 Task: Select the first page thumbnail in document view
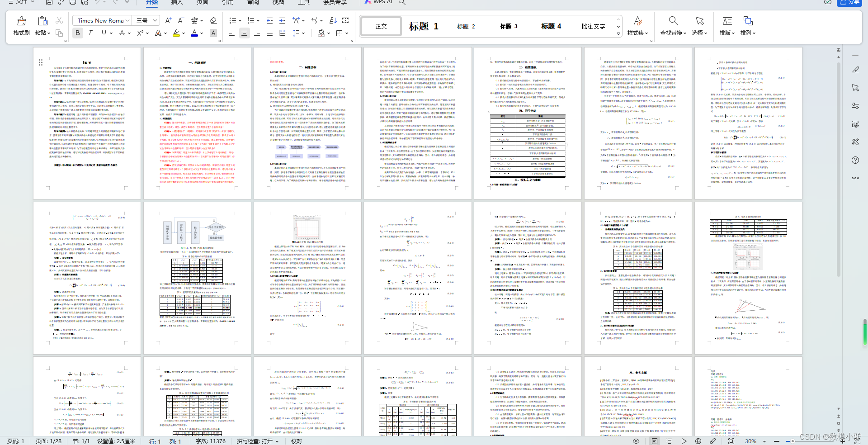coord(87,123)
